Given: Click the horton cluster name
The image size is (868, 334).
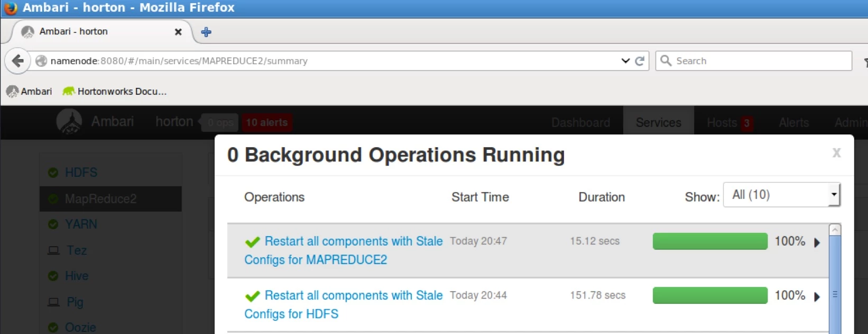Looking at the screenshot, I should 174,122.
